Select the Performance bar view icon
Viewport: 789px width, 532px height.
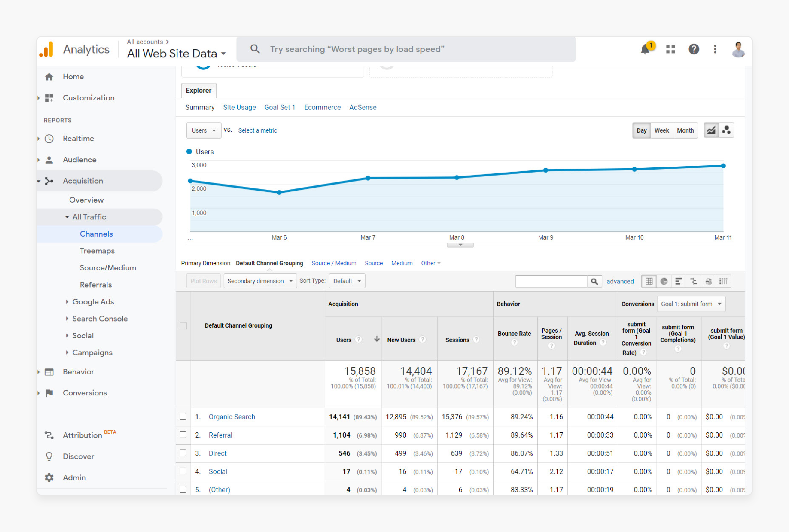point(678,281)
